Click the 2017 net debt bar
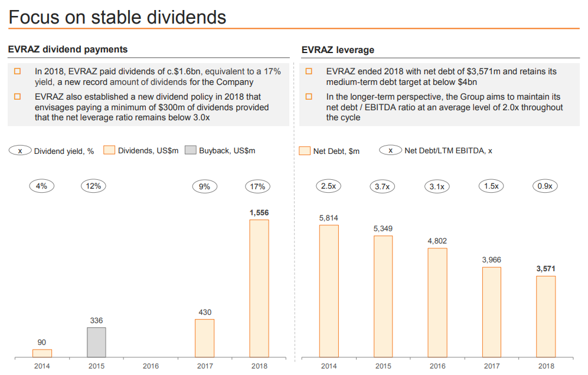This screenshot has width=588, height=375. (492, 312)
